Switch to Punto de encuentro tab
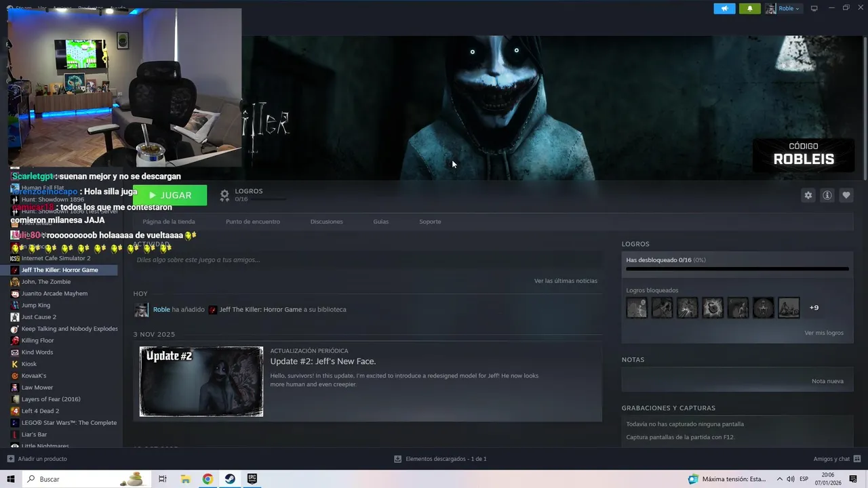Viewport: 868px width, 488px height. [253, 222]
